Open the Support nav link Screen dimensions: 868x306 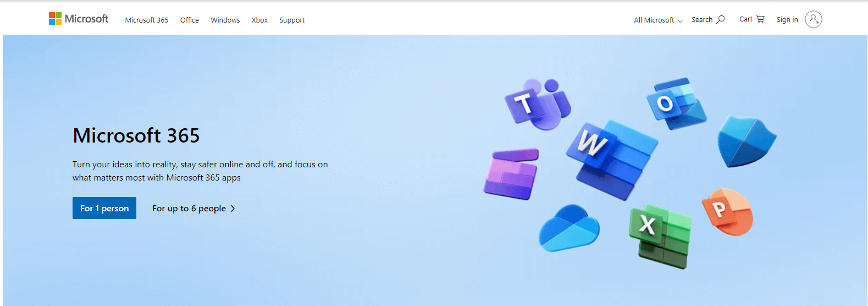[292, 20]
